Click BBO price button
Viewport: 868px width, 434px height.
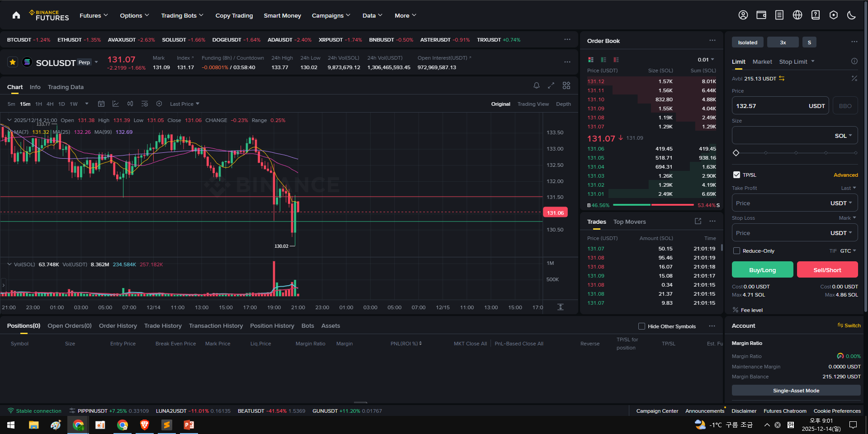point(845,106)
